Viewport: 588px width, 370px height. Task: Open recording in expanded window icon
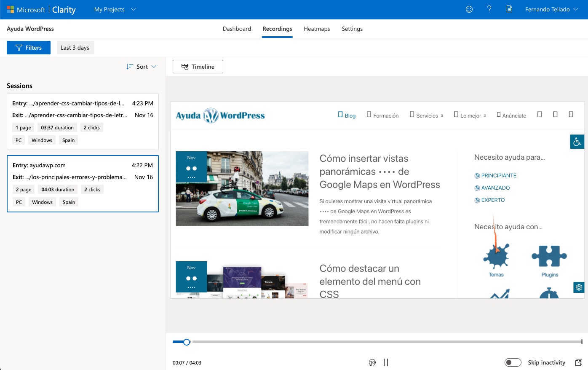click(579, 362)
